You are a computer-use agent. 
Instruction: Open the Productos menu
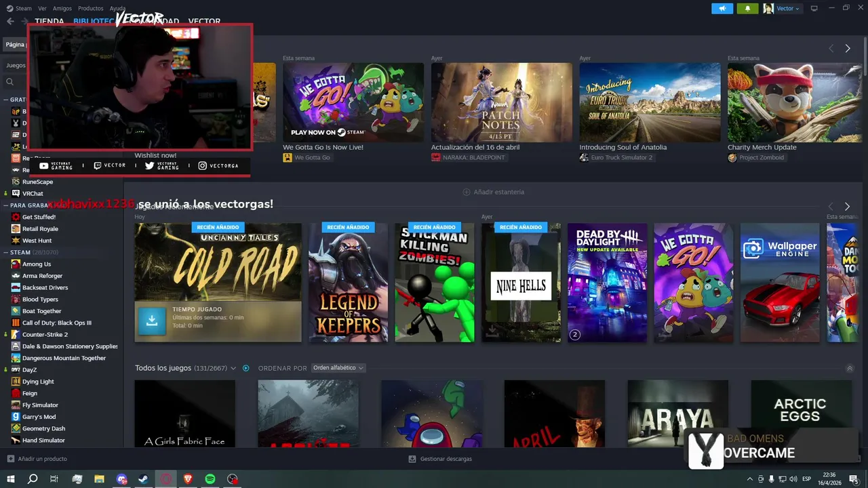[x=91, y=8]
